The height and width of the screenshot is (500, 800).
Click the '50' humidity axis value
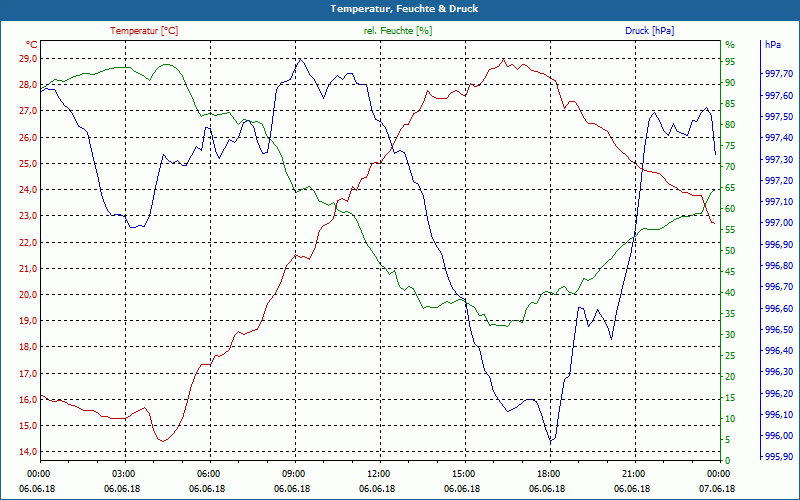click(x=730, y=251)
